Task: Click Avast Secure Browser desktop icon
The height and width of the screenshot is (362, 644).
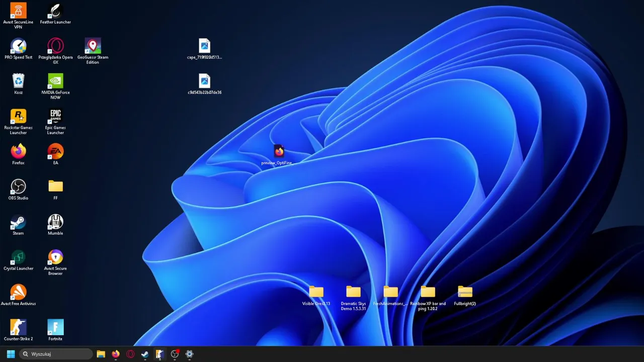Action: [x=55, y=262]
